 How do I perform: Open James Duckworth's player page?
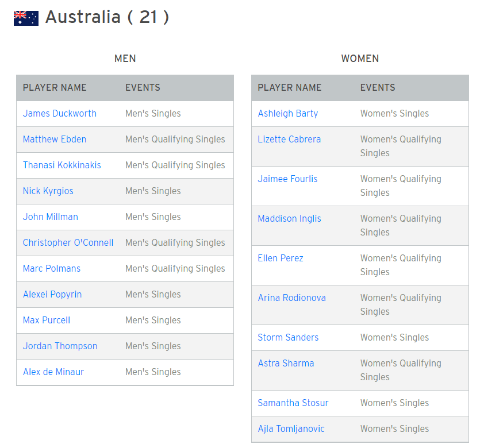(60, 114)
